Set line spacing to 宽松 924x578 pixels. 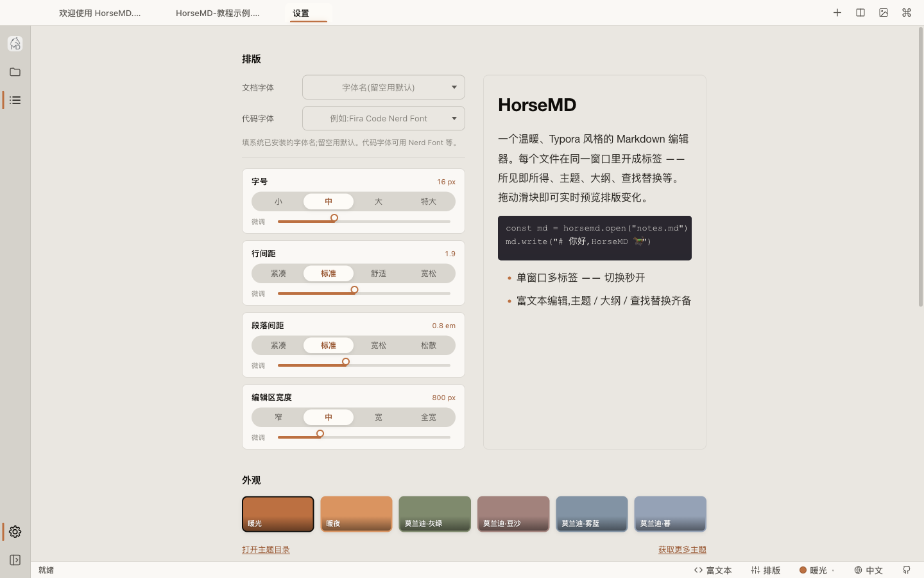pos(429,274)
